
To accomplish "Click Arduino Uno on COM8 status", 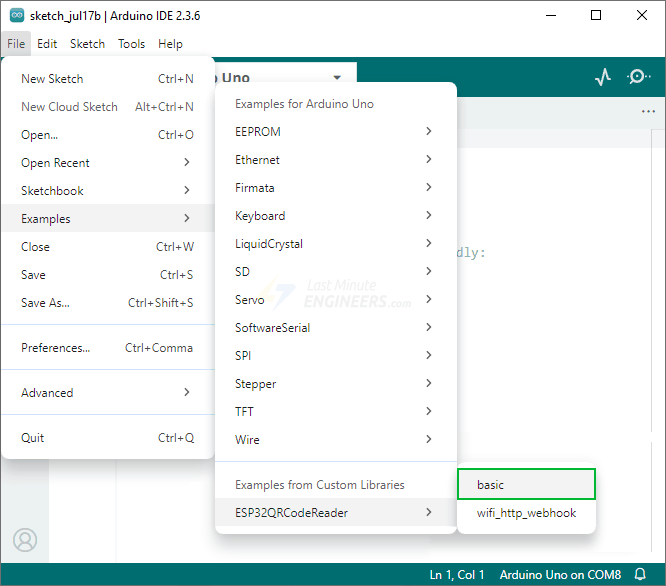I will 560,575.
